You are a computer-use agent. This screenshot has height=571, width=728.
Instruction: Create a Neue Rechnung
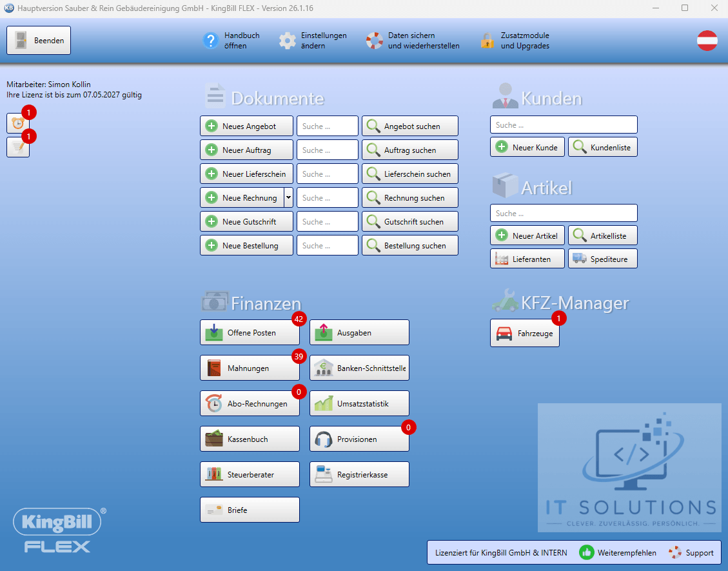pyautogui.click(x=242, y=197)
